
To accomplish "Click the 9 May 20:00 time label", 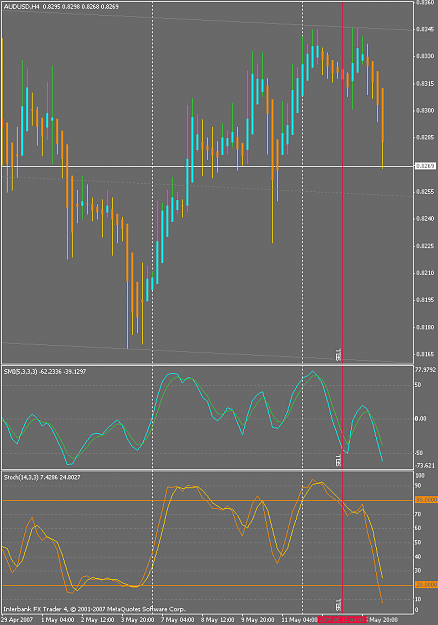I will [258, 620].
